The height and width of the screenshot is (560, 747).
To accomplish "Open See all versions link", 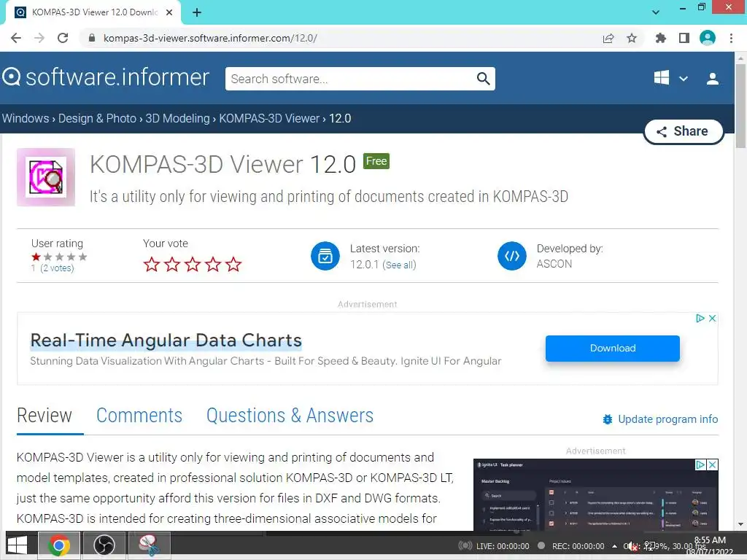I will tap(399, 265).
